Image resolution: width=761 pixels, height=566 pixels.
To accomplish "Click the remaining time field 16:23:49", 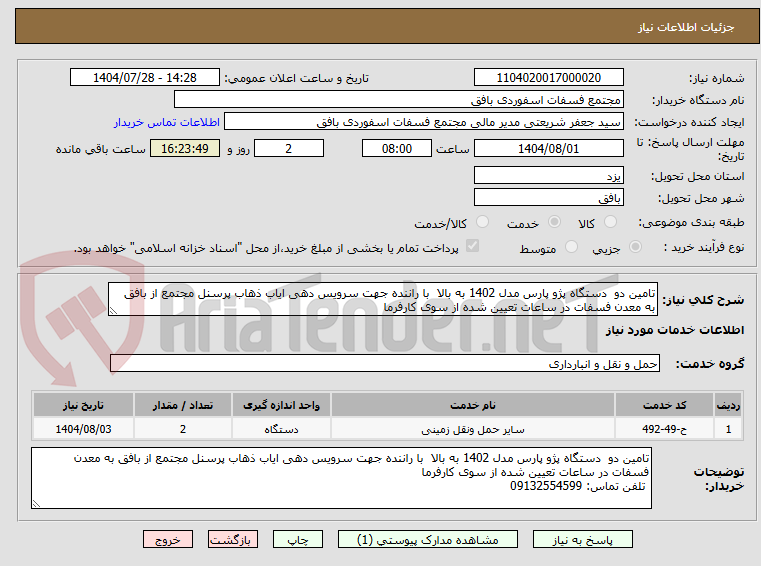I will pos(185,149).
